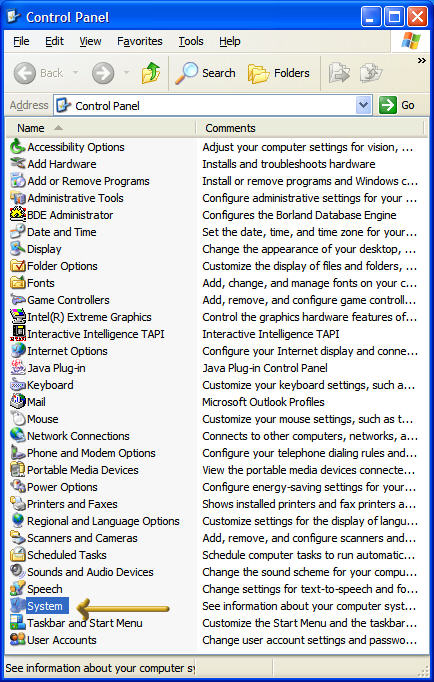434x682 pixels.
Task: Select the BDE Administrator icon
Action: 18,215
